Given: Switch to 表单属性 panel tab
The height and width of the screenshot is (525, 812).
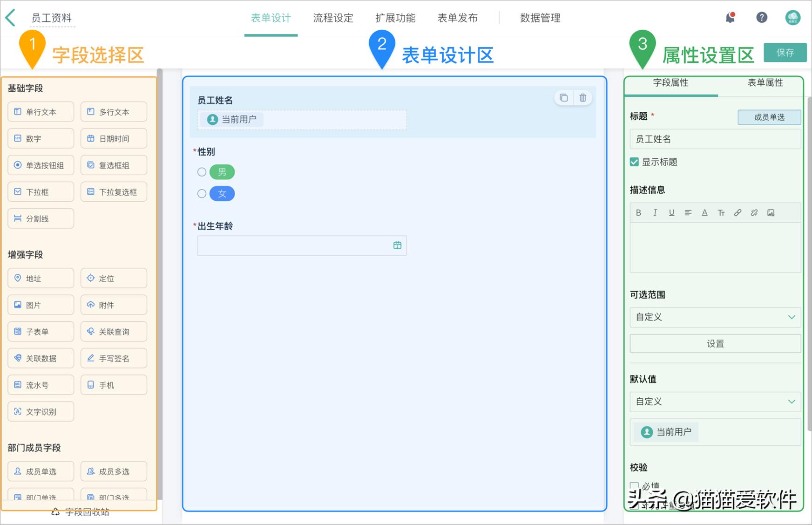Looking at the screenshot, I should 765,83.
